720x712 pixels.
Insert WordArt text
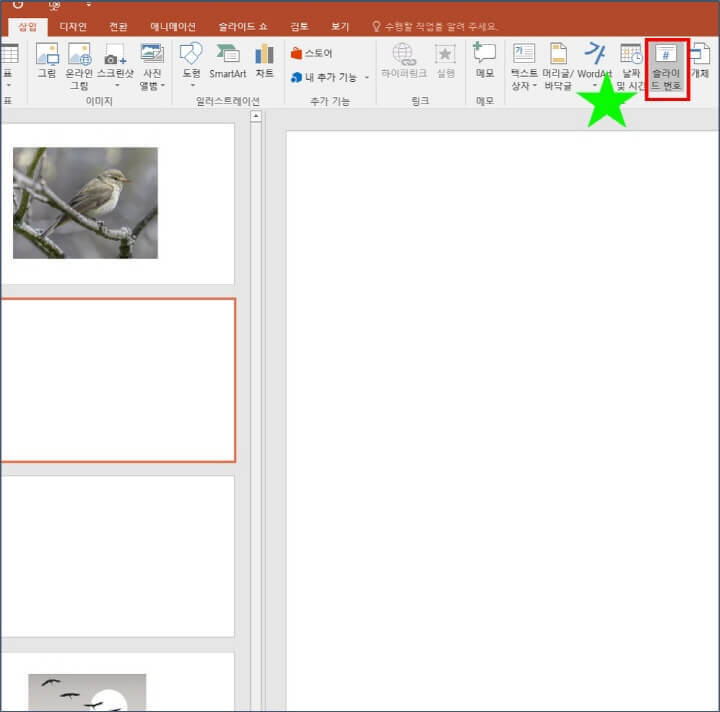[x=595, y=61]
